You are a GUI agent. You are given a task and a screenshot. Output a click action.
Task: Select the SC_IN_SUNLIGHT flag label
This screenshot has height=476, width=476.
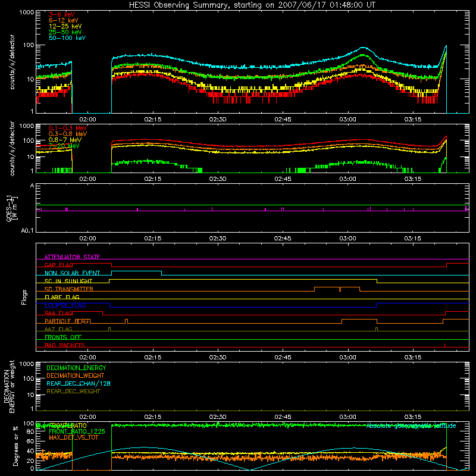coord(68,281)
